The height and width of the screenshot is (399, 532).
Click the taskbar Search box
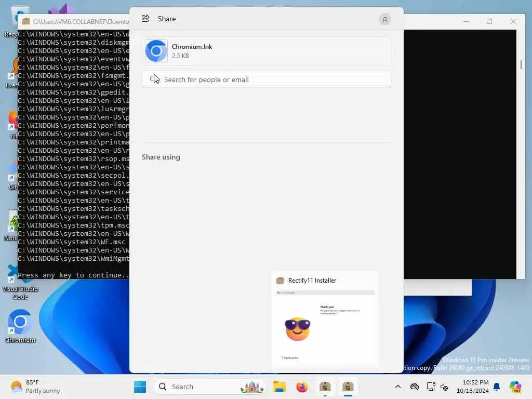209,387
